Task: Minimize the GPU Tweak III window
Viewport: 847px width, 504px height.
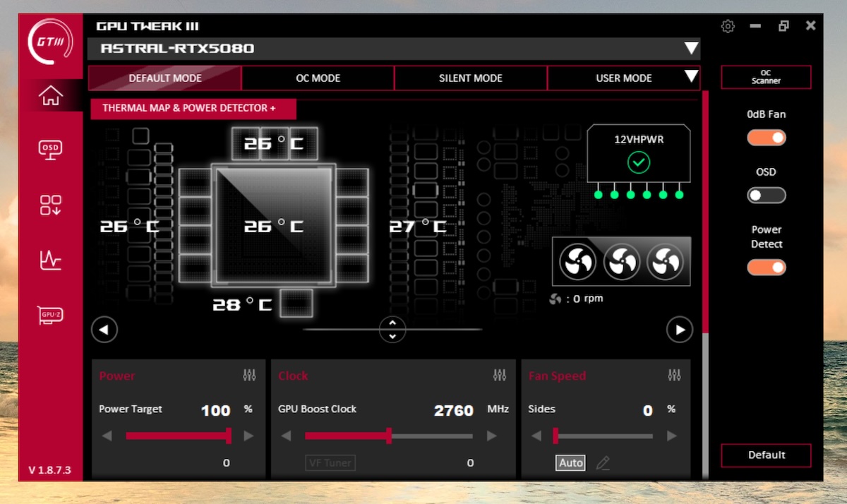Action: click(x=755, y=26)
